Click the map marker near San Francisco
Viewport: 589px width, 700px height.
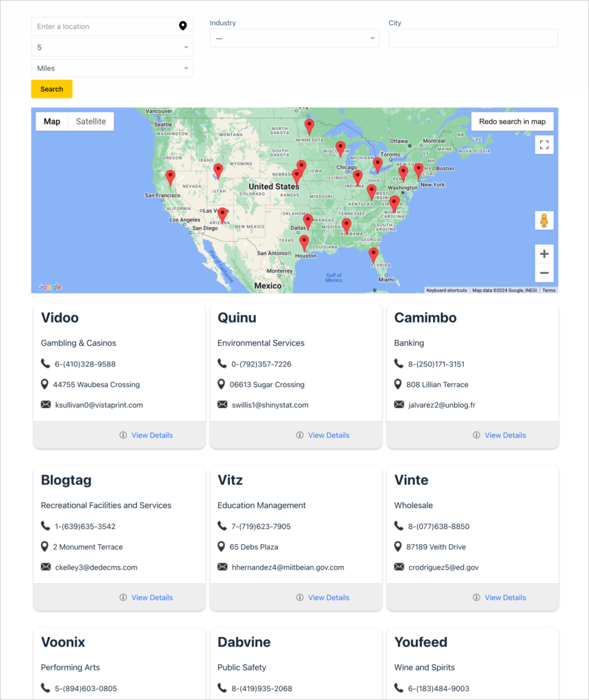170,178
